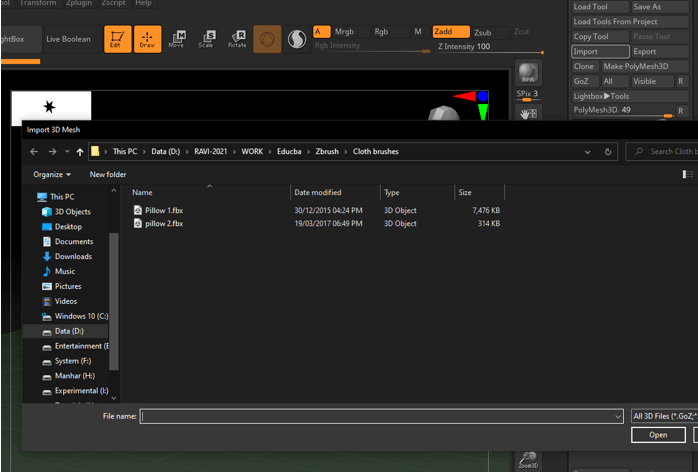The image size is (698, 472).
Task: Select the Rotate tool
Action: (x=237, y=39)
